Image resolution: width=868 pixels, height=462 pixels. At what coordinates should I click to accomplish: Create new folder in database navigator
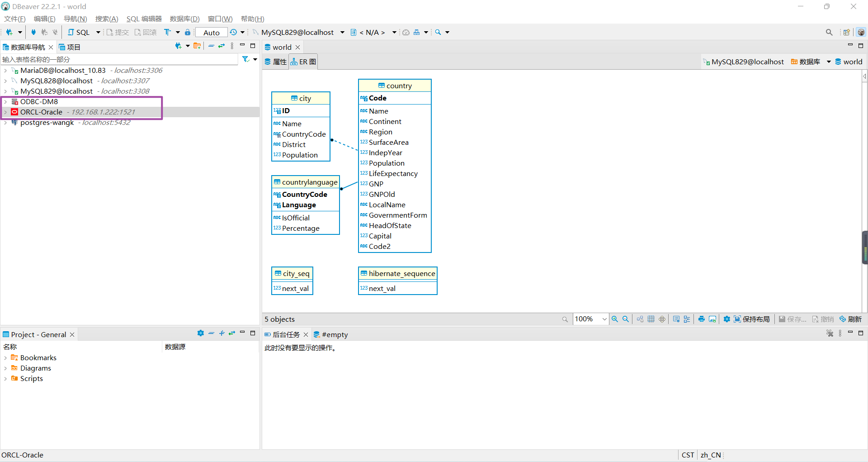click(197, 46)
